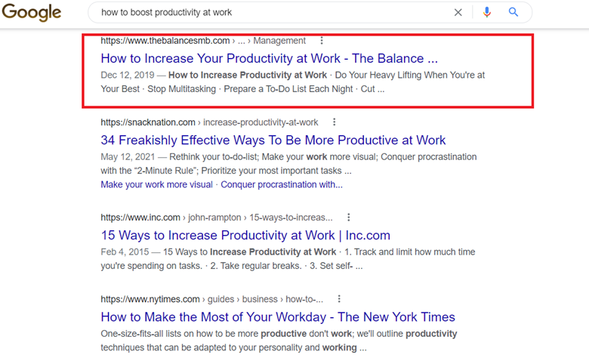Open '34 Freakishly Effective Ways' result link
The image size is (589, 364).
click(x=273, y=140)
